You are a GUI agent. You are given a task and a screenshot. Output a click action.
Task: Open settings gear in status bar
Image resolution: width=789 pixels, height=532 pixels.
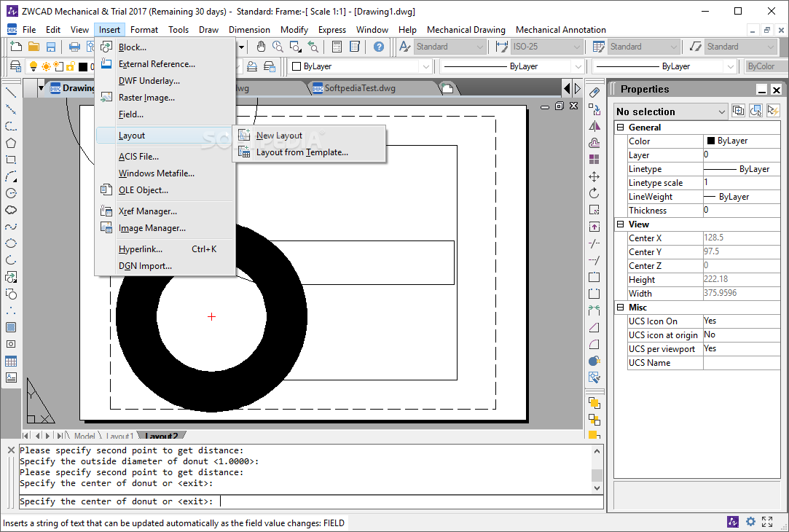(x=750, y=521)
